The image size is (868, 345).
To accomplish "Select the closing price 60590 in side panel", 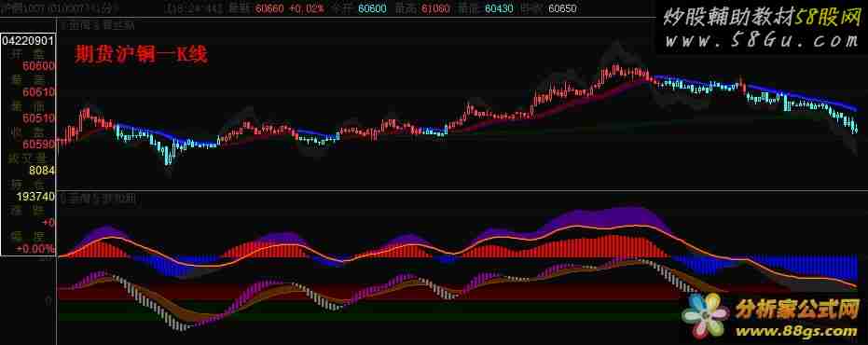I will pyautogui.click(x=38, y=144).
